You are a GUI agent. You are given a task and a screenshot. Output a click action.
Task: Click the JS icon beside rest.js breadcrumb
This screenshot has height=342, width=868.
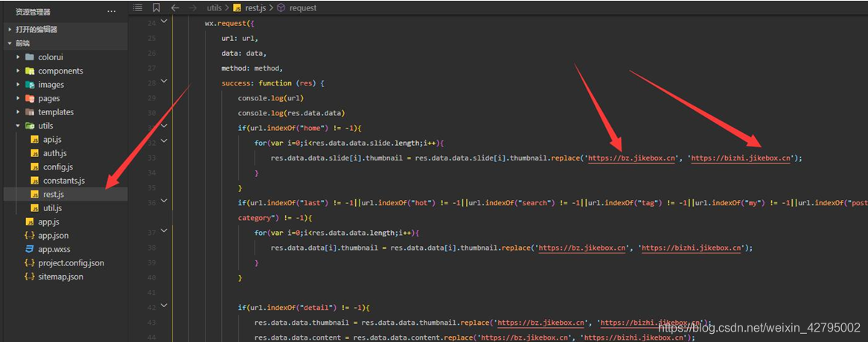click(237, 7)
